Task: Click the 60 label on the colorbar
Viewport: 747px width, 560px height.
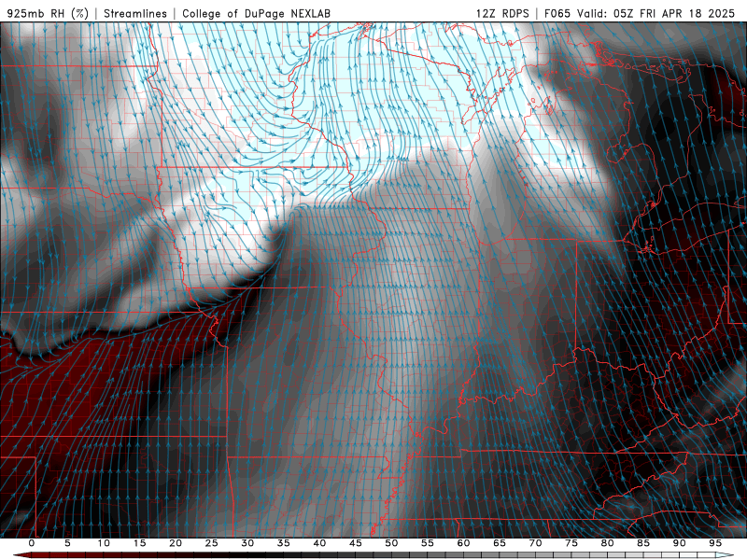Action: (463, 543)
